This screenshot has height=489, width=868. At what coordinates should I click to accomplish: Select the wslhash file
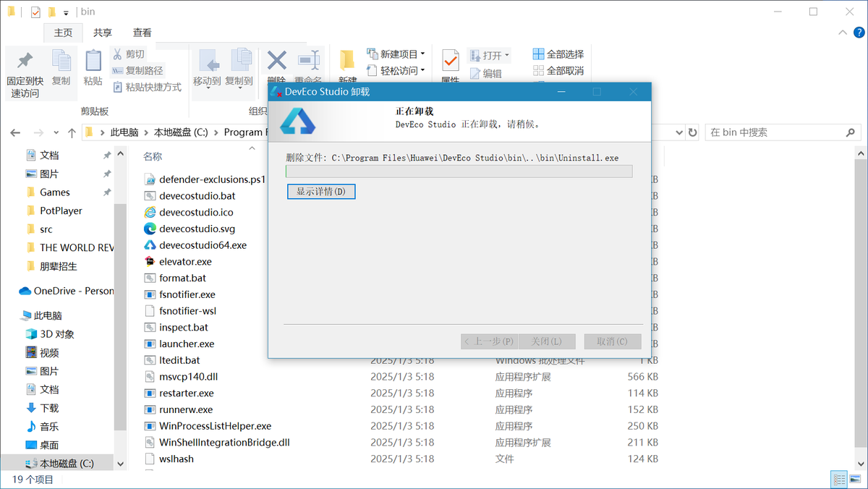pos(176,459)
